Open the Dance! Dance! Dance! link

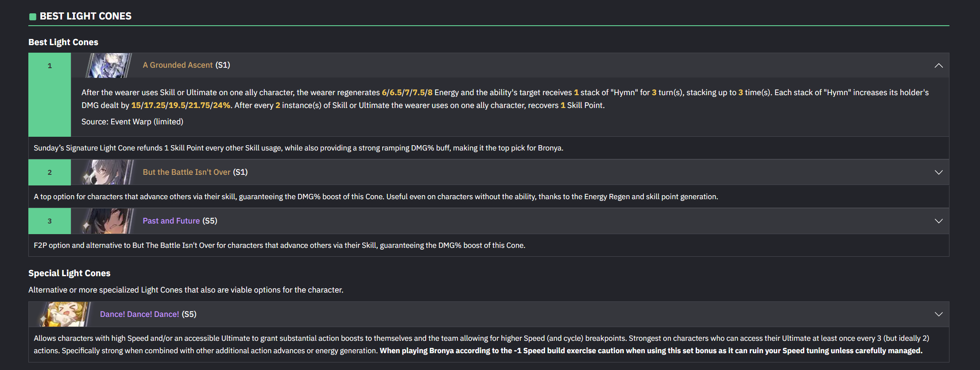(139, 314)
